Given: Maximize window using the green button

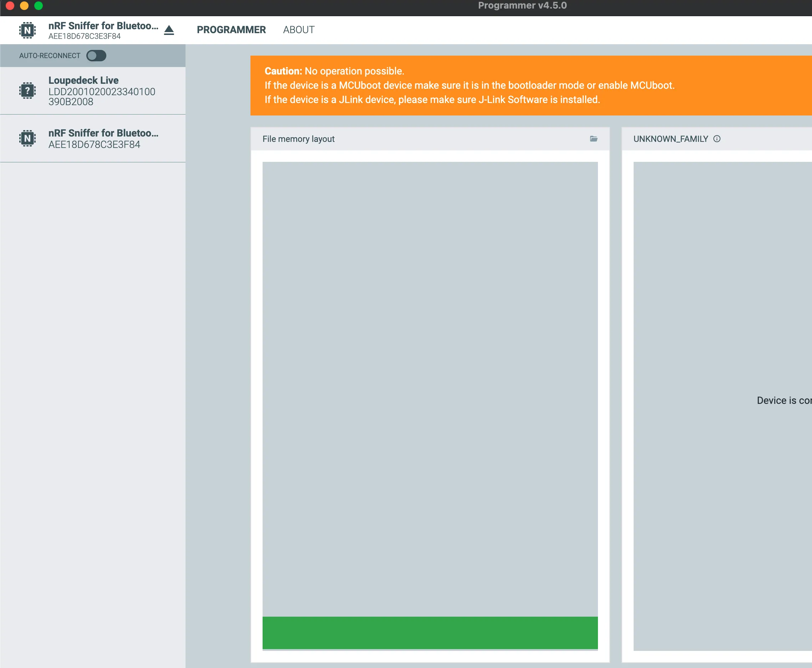Looking at the screenshot, I should 39,5.
